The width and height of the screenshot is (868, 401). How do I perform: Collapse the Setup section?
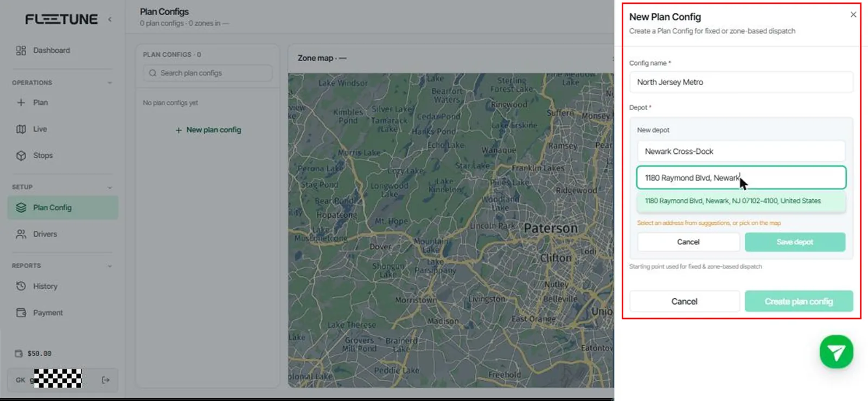click(x=110, y=187)
